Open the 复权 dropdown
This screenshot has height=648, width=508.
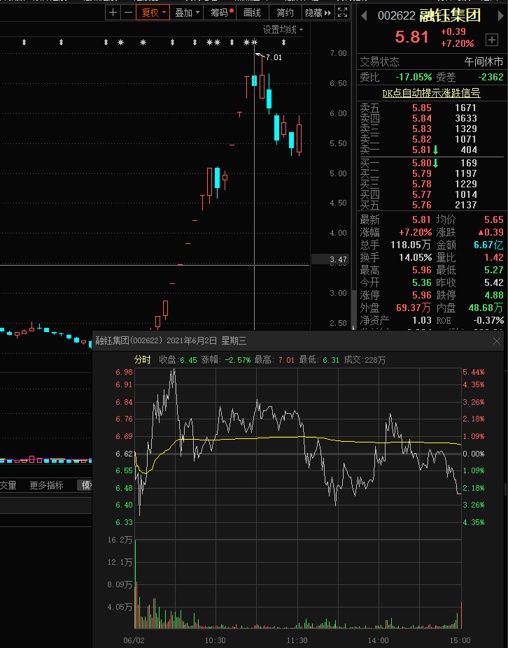(x=153, y=13)
